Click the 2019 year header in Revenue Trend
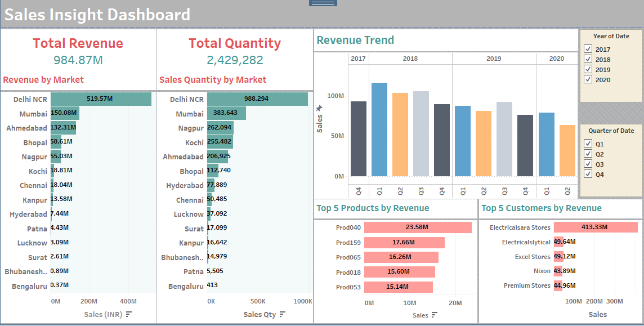The image size is (644, 326). coord(494,59)
